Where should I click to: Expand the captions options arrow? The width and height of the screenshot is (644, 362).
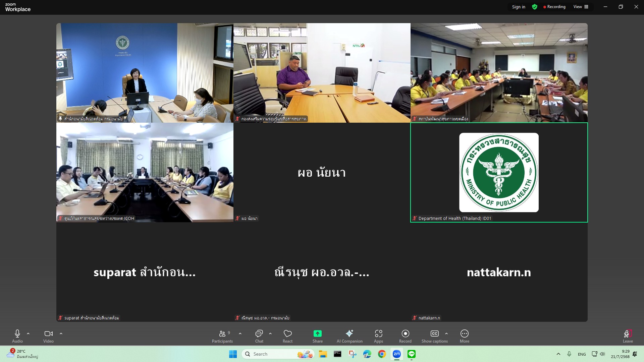coord(446,334)
